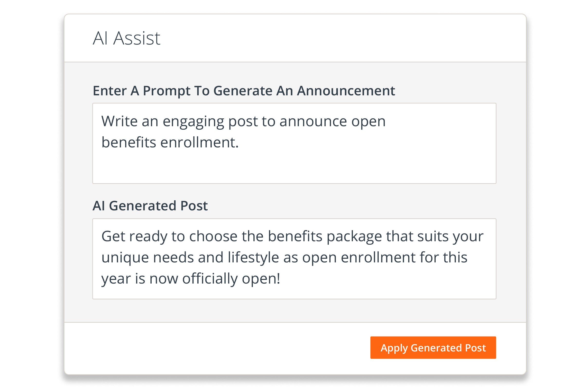Viewport: 588px width, 392px height.
Task: Select the Enter A Prompt label
Action: [x=244, y=90]
